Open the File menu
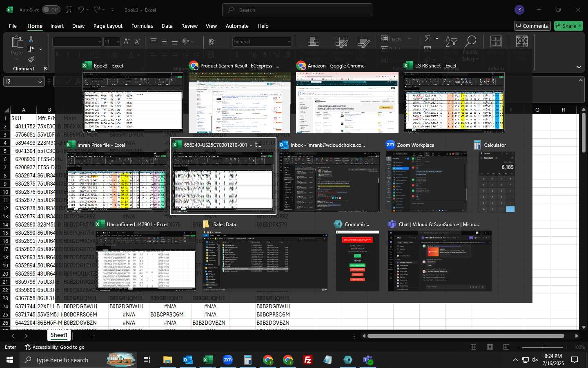 pos(13,26)
